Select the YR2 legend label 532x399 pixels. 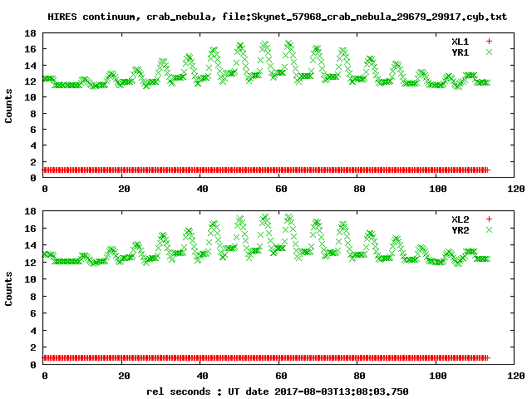(x=460, y=230)
